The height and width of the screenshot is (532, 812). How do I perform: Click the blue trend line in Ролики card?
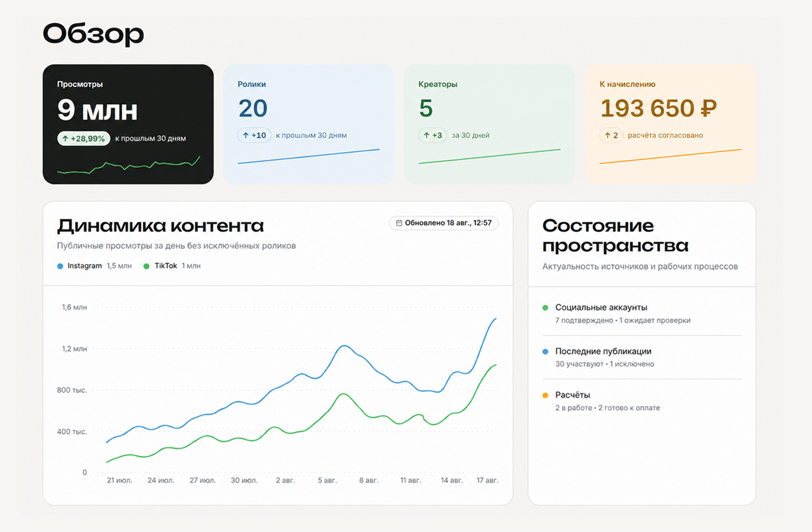pyautogui.click(x=309, y=156)
